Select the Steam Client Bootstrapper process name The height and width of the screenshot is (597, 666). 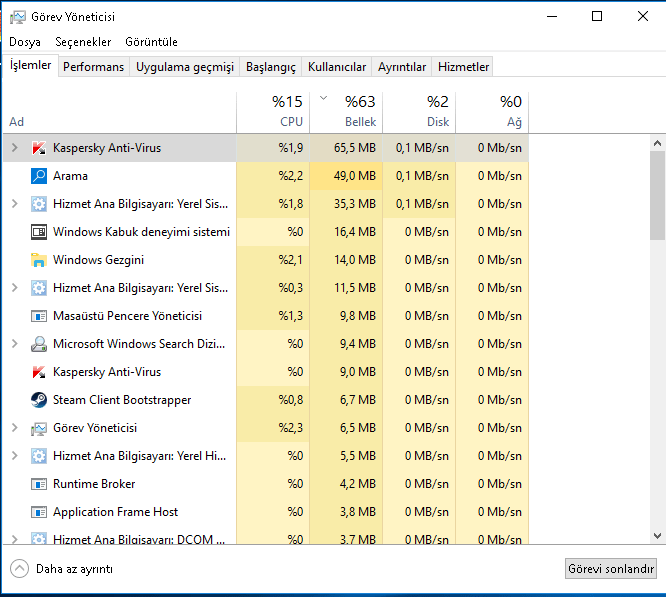coord(122,400)
